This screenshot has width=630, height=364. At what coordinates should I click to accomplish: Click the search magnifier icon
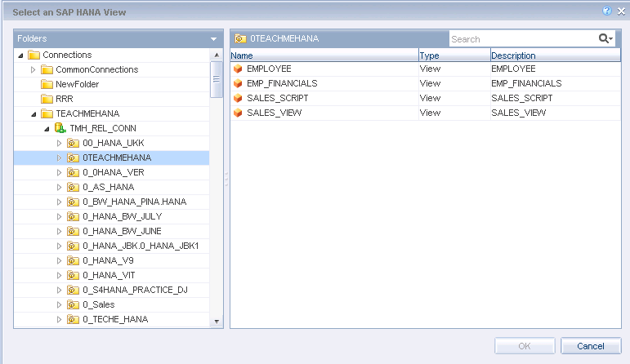tap(605, 38)
